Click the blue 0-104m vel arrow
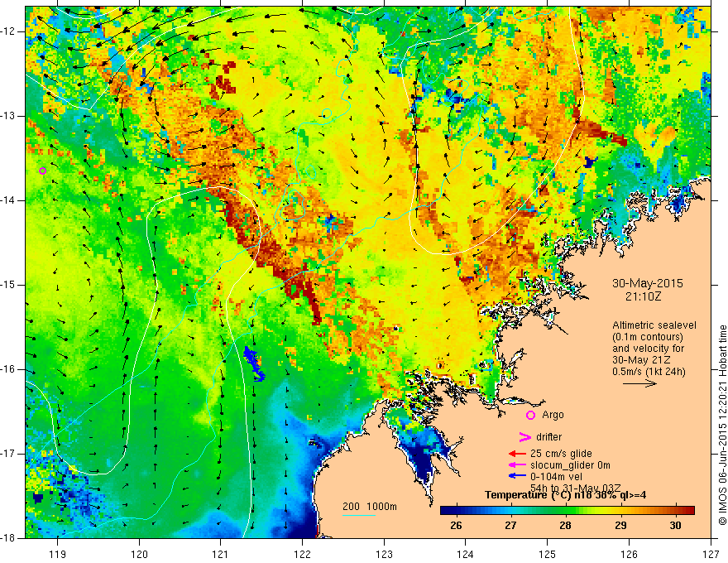Screen dimensions: 728x563 click(x=517, y=476)
